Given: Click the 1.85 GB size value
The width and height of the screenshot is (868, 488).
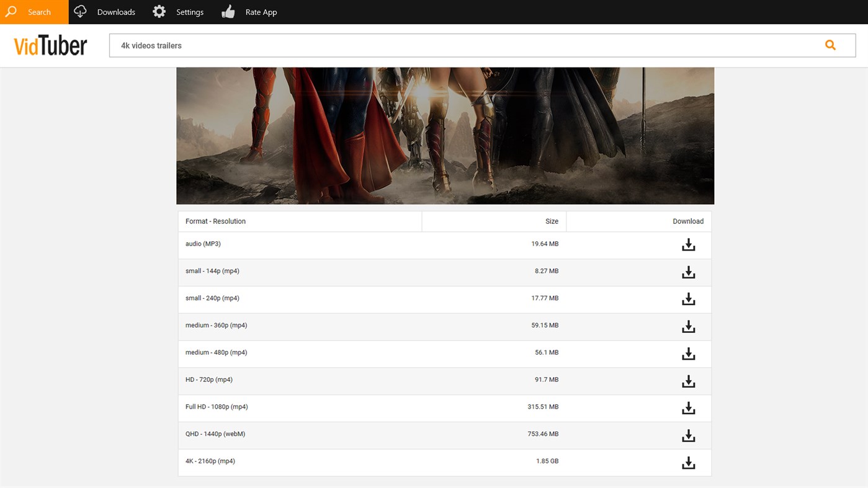Looking at the screenshot, I should 547,461.
